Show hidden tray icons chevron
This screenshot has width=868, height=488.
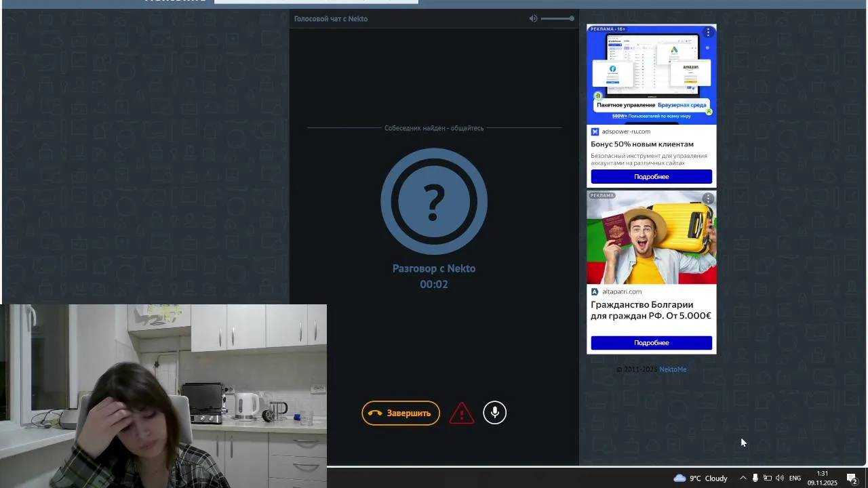pyautogui.click(x=743, y=478)
